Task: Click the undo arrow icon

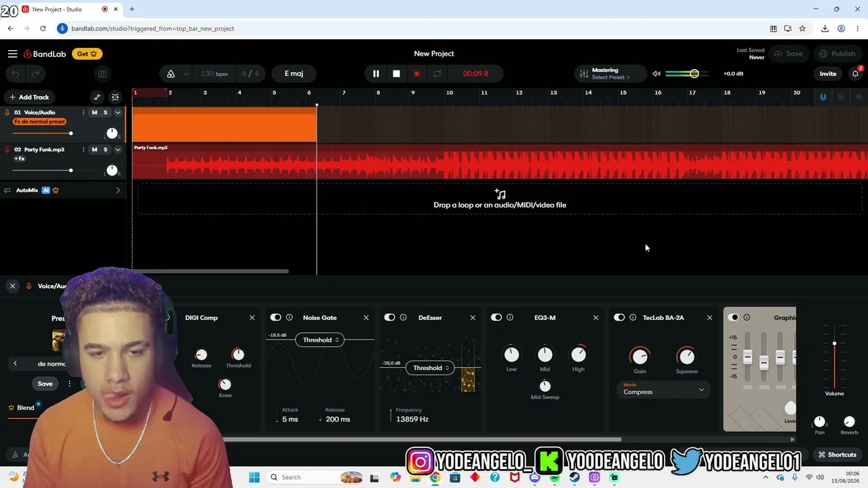Action: (16, 73)
